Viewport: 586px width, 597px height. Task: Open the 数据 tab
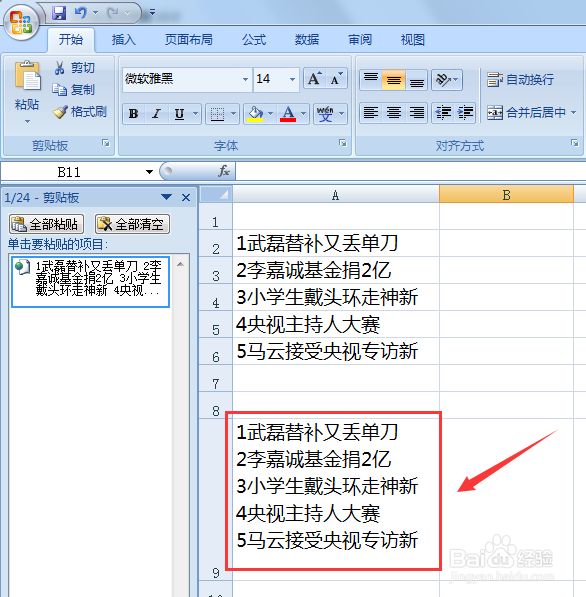point(307,40)
